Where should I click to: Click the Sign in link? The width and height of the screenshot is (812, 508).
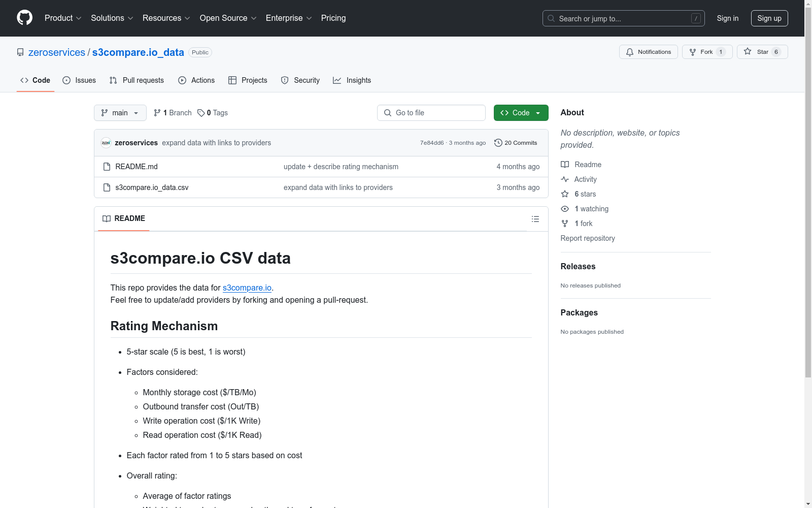728,18
